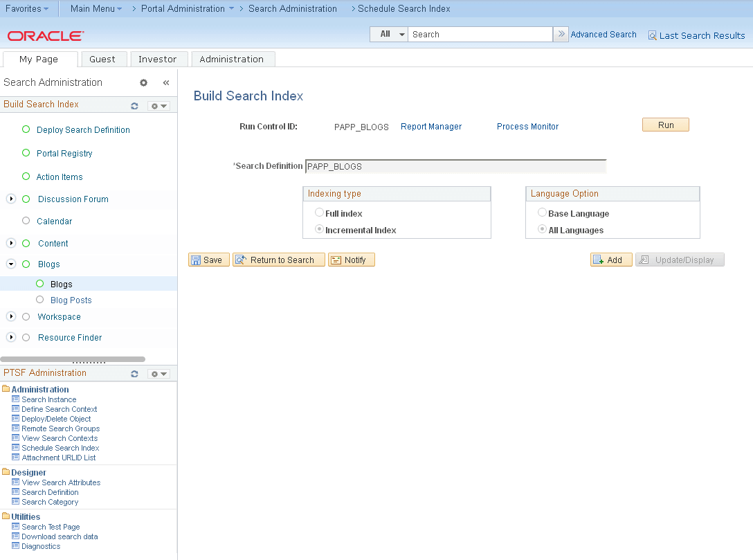The image size is (753, 560).
Task: Switch to the Administration tab
Action: coord(233,59)
